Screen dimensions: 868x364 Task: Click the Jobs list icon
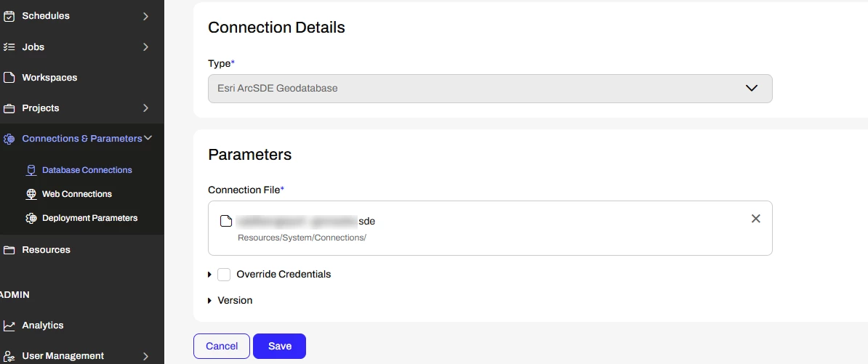tap(9, 47)
